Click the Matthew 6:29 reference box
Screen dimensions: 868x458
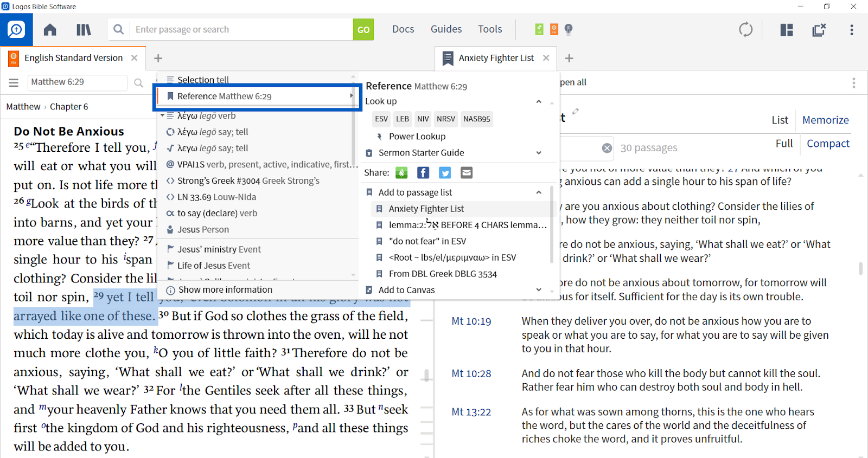coord(77,82)
